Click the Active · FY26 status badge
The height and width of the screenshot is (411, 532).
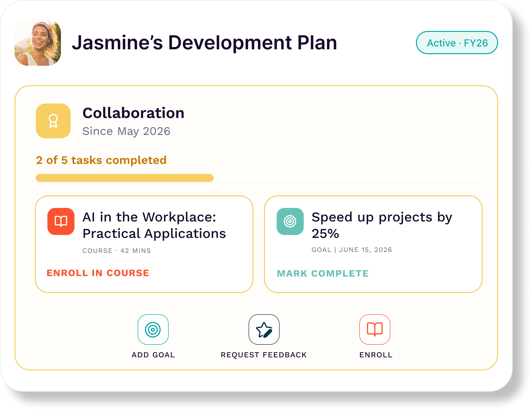pyautogui.click(x=457, y=43)
